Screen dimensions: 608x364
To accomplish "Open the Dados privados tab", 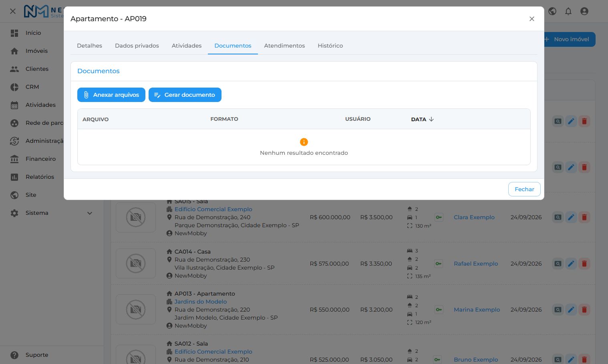I will pyautogui.click(x=137, y=46).
